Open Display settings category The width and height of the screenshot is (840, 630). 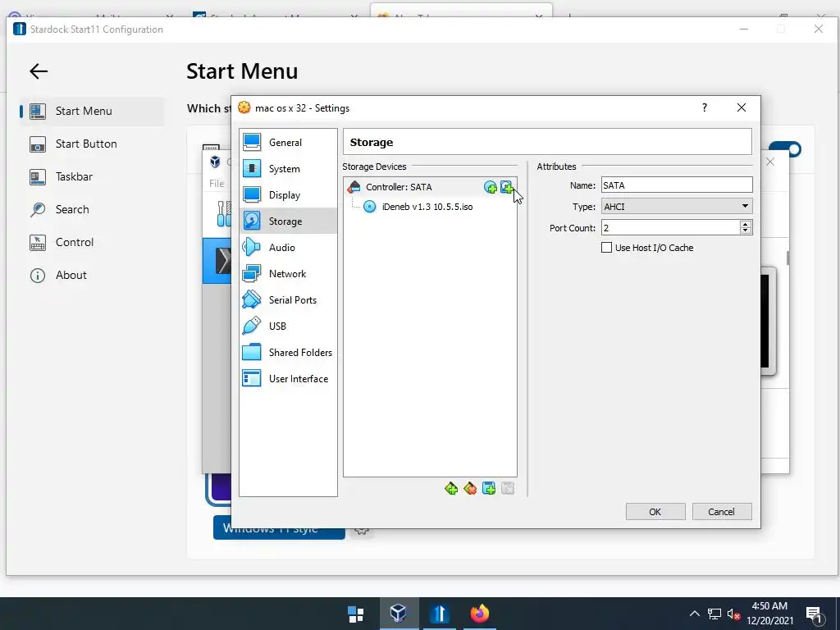[288, 195]
